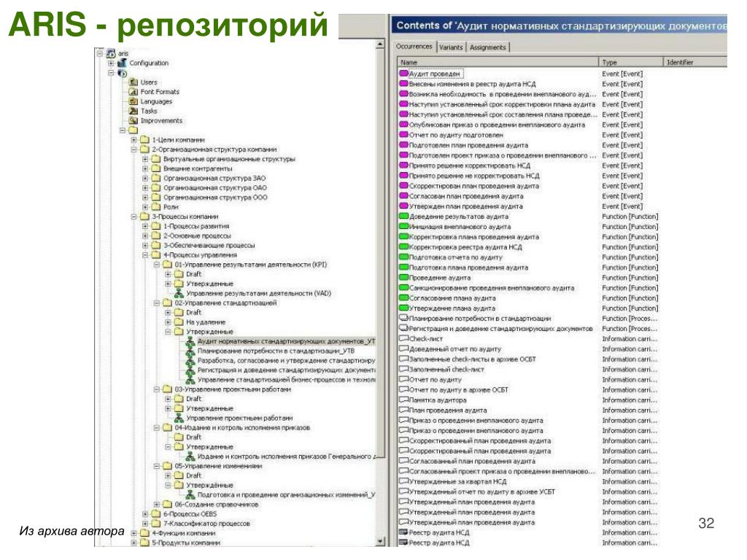Viewport: 747px width, 560px height.
Task: Expand the Configuration node
Action: point(111,63)
